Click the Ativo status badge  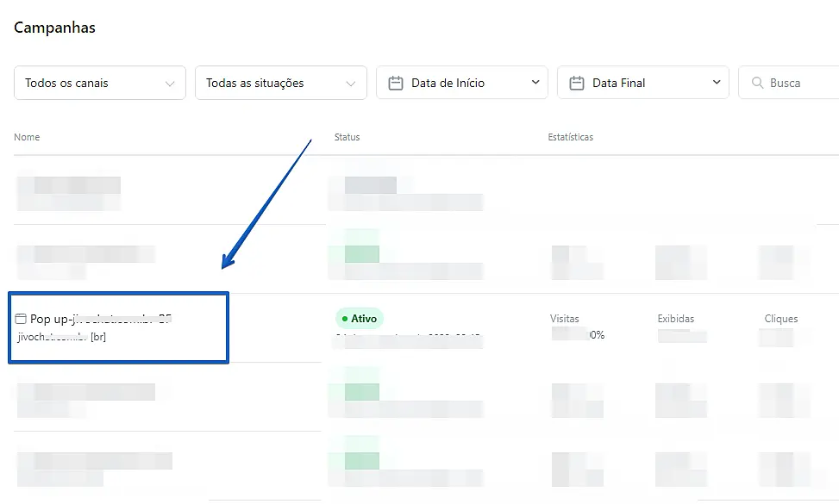[359, 319]
